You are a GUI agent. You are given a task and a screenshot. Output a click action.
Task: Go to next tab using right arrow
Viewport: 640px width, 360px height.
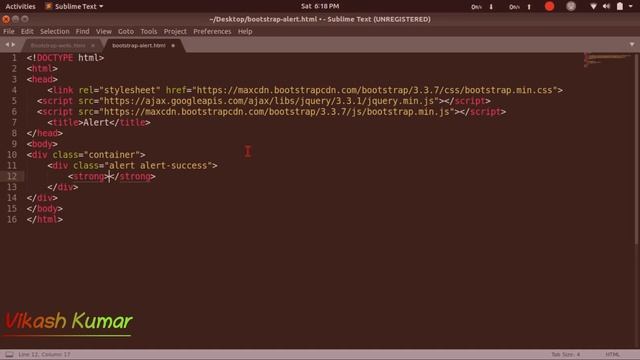tap(13, 44)
